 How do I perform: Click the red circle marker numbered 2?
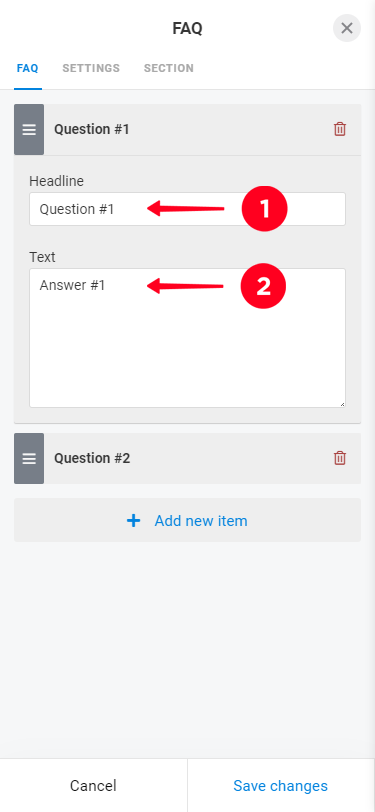click(264, 286)
